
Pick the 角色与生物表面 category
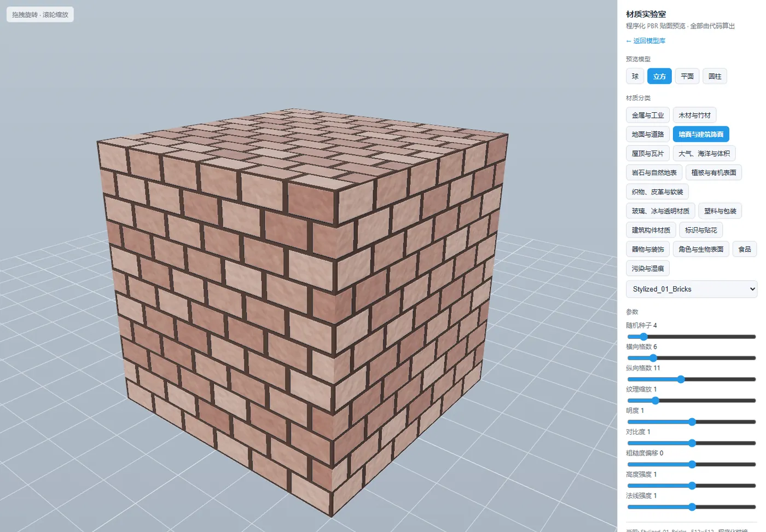click(701, 249)
